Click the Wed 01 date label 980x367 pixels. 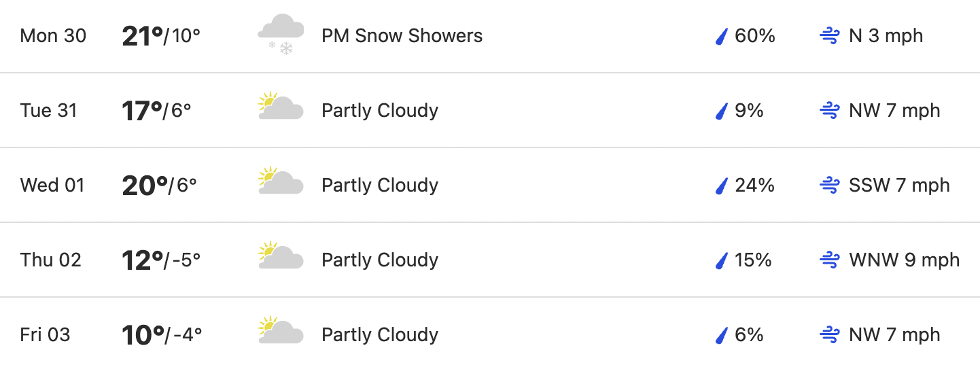pos(52,186)
